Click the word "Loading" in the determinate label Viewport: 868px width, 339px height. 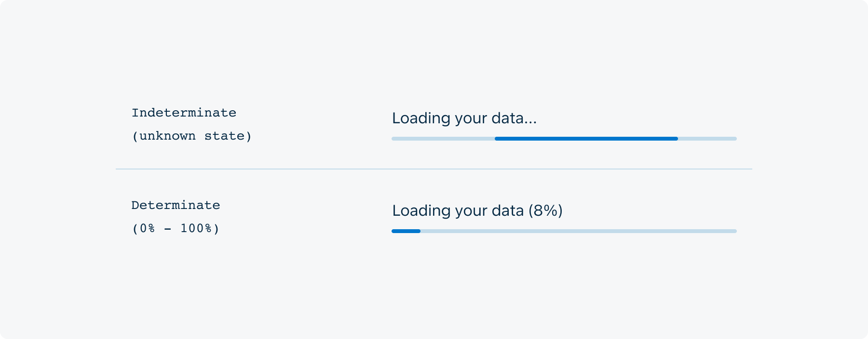(x=415, y=210)
